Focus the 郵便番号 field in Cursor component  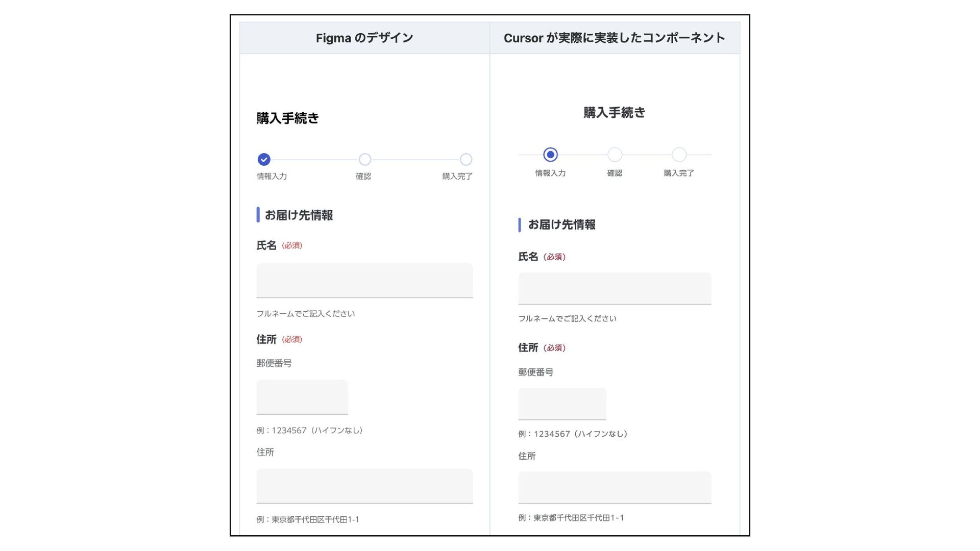click(562, 404)
